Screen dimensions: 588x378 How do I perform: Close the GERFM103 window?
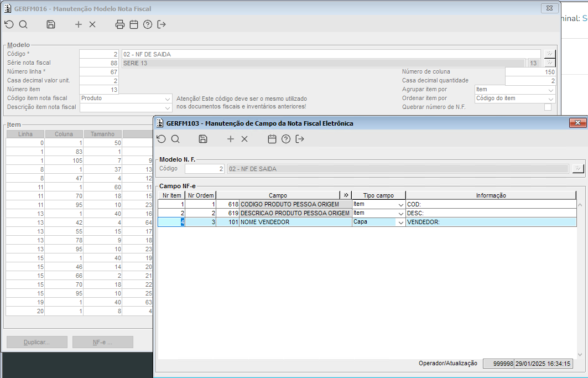[577, 123]
